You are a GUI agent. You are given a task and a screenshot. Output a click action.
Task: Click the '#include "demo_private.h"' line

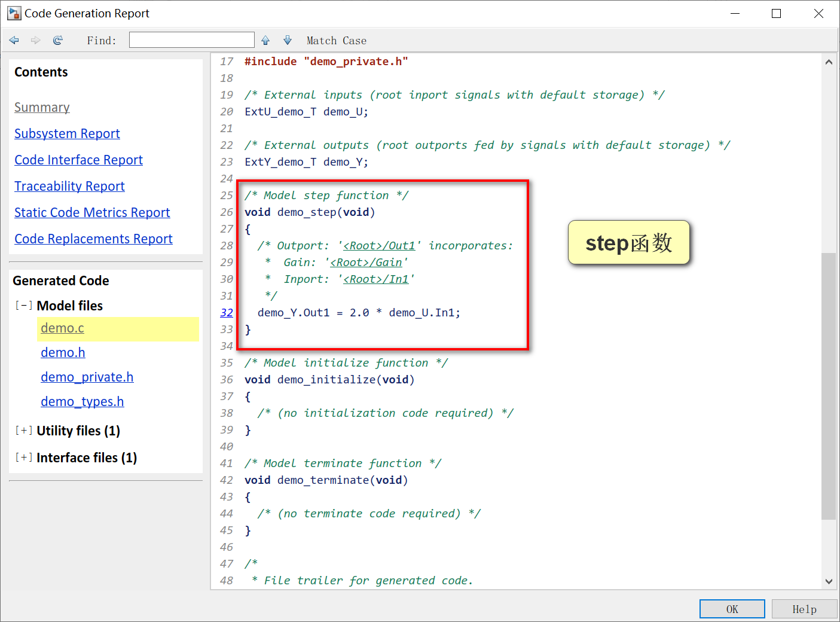(x=326, y=62)
